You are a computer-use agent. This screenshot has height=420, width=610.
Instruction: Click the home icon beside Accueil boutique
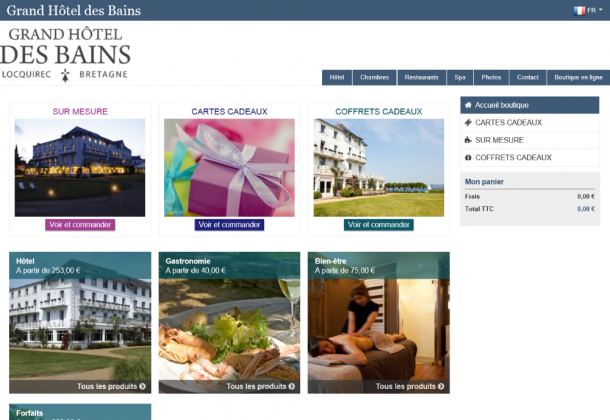[468, 105]
